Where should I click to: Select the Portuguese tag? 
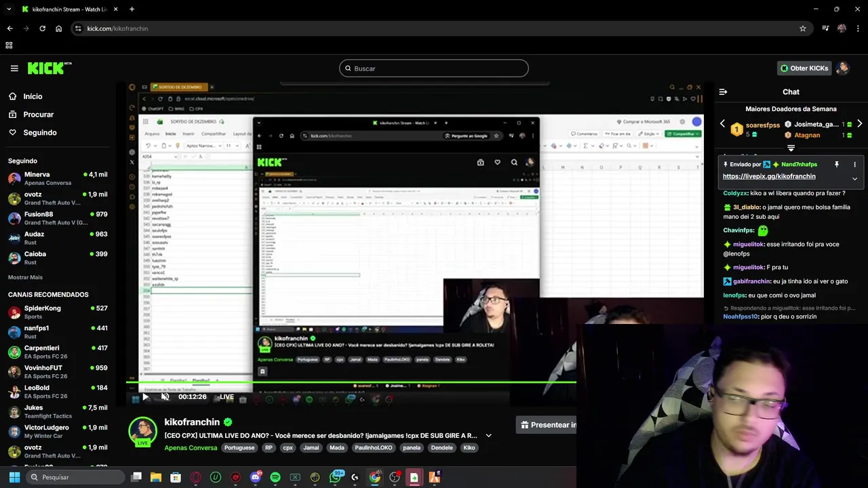click(239, 448)
